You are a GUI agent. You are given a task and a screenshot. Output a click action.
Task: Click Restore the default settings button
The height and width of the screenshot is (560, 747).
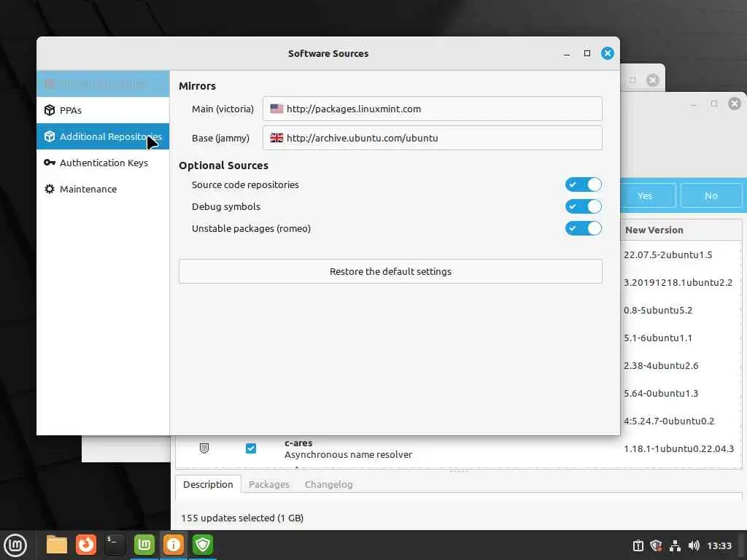(390, 271)
